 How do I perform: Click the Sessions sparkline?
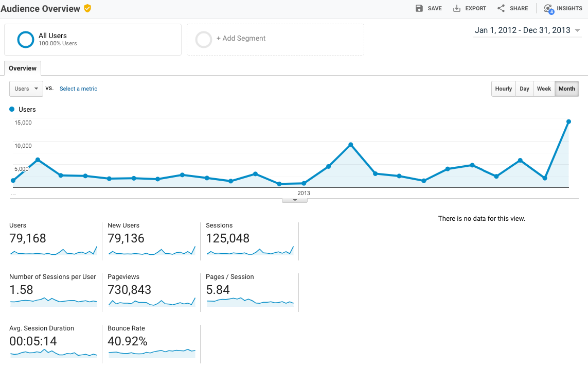point(250,251)
